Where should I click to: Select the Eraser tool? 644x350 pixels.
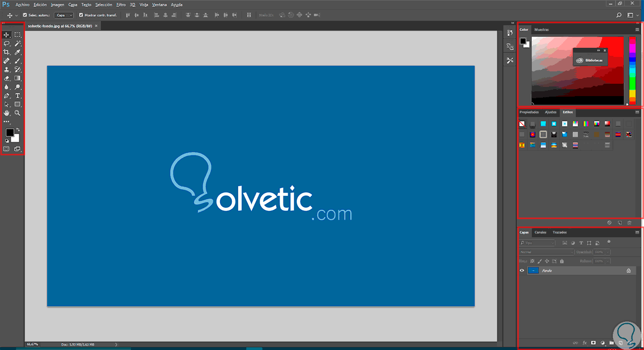pyautogui.click(x=6, y=78)
